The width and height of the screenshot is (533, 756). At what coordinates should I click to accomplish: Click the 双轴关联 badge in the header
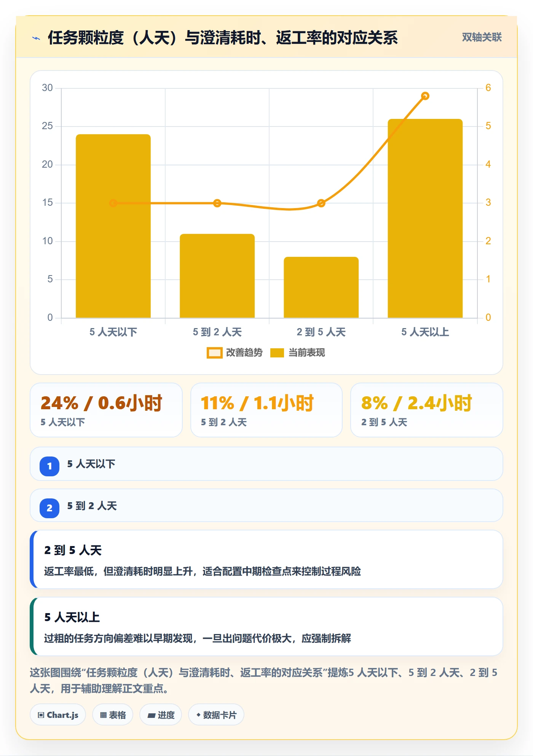click(482, 37)
